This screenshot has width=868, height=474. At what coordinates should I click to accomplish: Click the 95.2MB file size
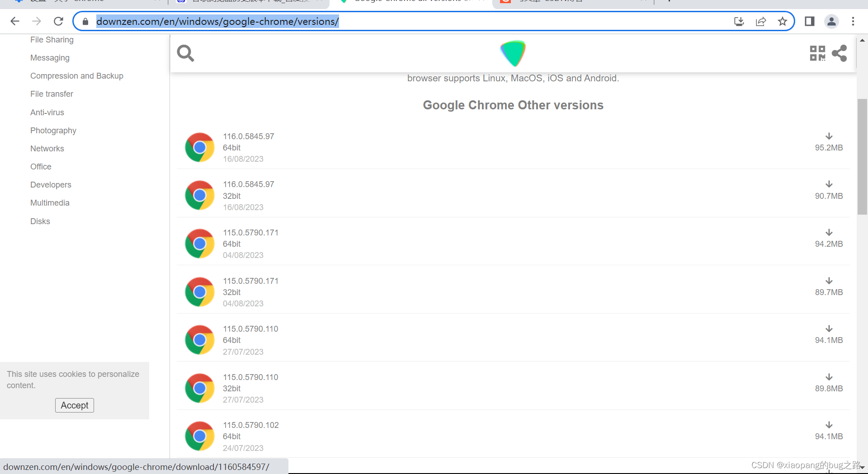point(829,148)
